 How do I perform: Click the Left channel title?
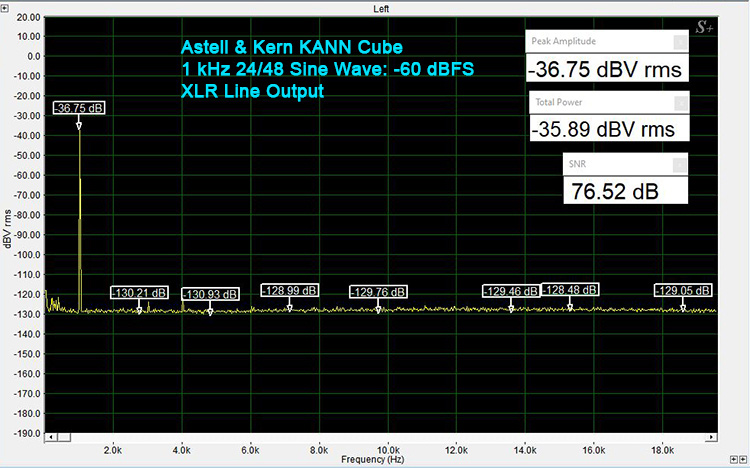pyautogui.click(x=381, y=8)
